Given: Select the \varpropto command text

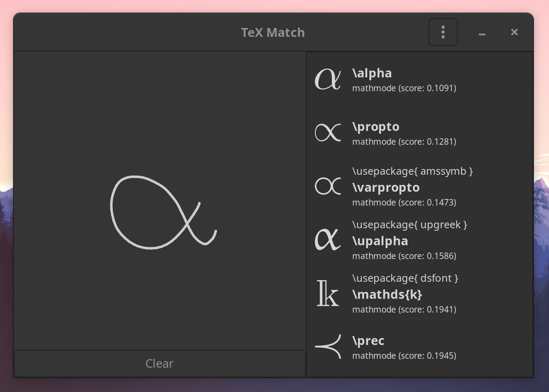Looking at the screenshot, I should tap(386, 188).
